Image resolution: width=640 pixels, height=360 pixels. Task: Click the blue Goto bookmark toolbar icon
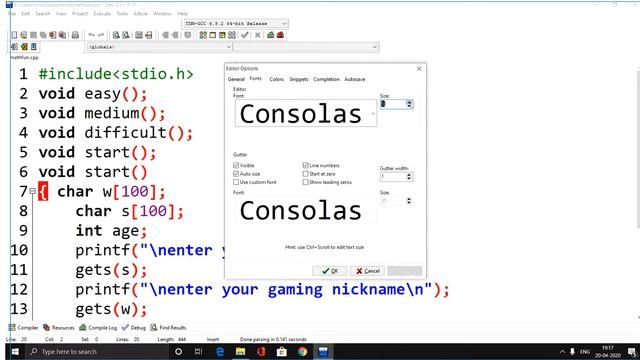pos(33,47)
